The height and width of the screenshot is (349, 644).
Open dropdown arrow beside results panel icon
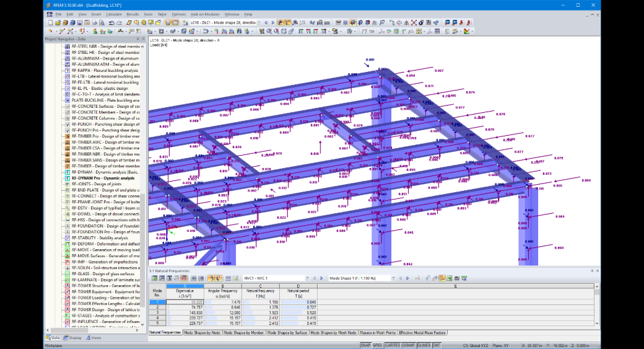[x=472, y=31]
